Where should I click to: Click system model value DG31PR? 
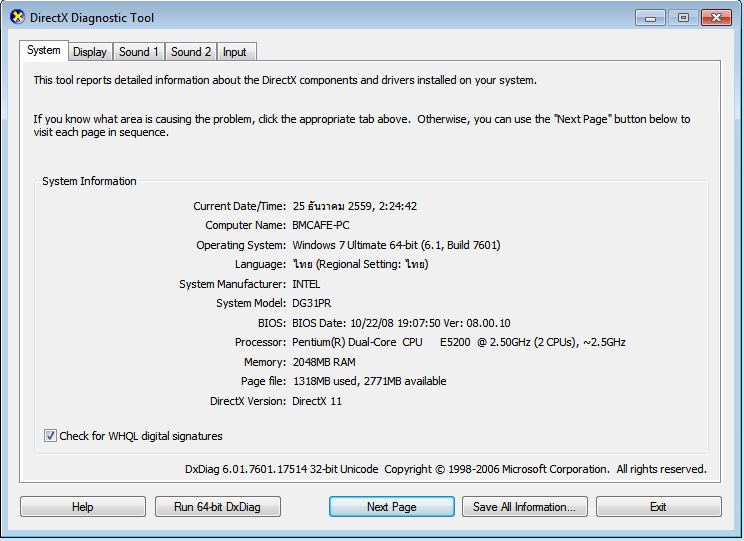pyautogui.click(x=311, y=303)
